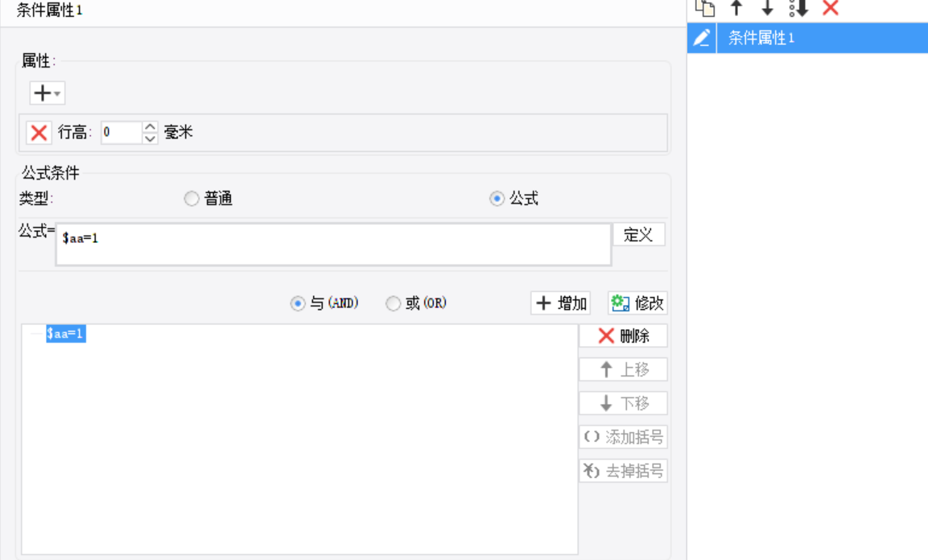The image size is (928, 560).
Task: Click the copy condition attribute icon
Action: pos(705,8)
